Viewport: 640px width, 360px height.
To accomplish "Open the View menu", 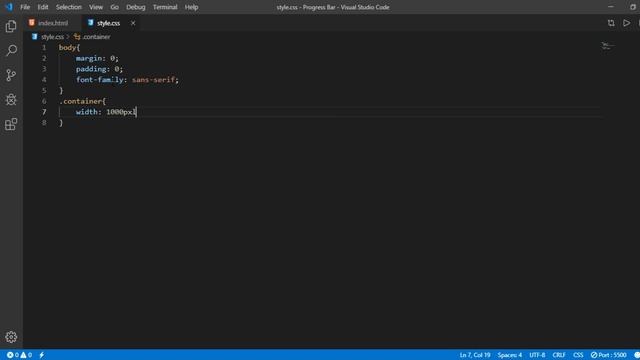I will [x=96, y=7].
